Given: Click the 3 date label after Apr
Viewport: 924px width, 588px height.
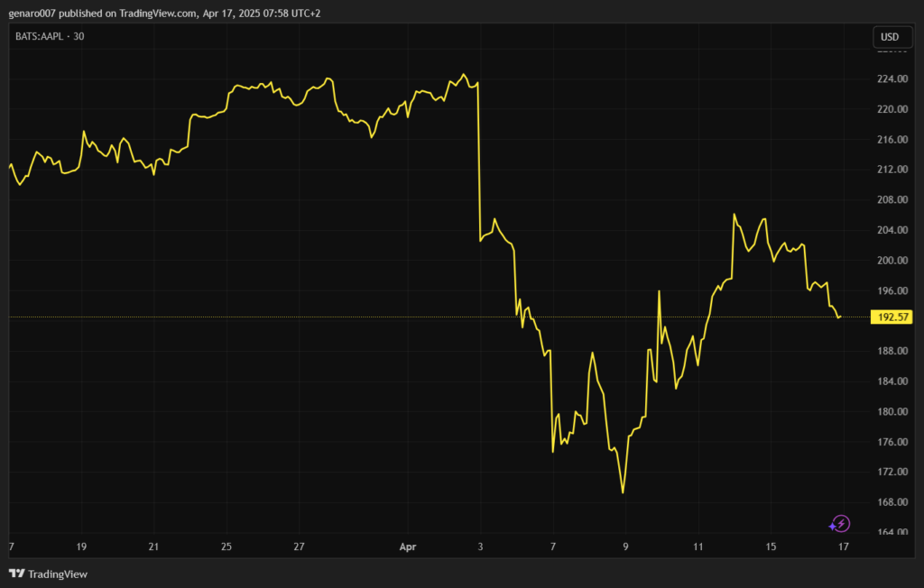Looking at the screenshot, I should click(x=480, y=547).
